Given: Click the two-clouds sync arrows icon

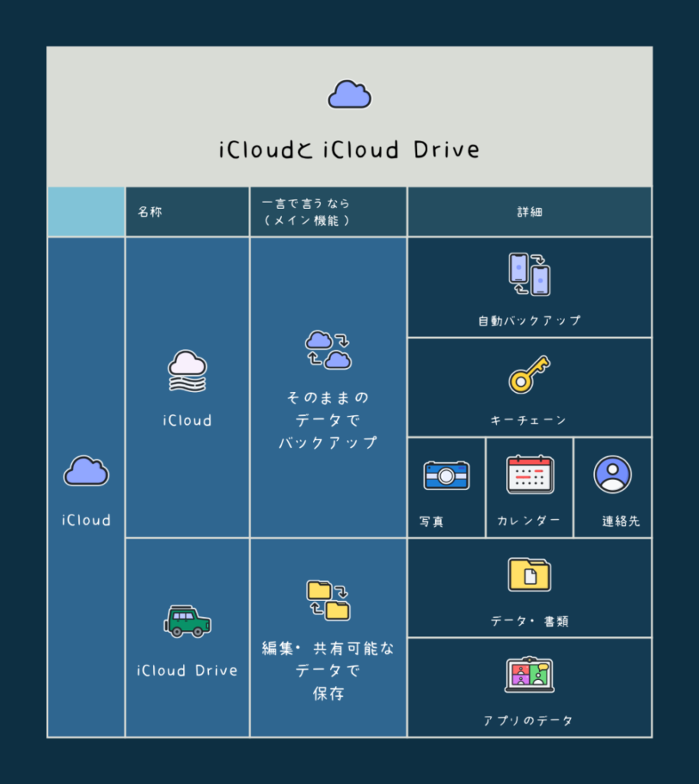Looking at the screenshot, I should pyautogui.click(x=328, y=350).
